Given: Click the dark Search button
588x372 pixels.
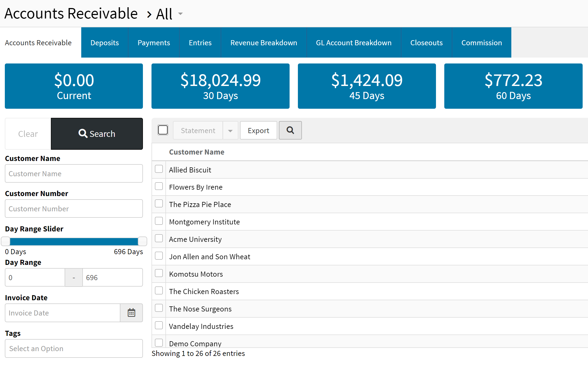Looking at the screenshot, I should point(97,134).
